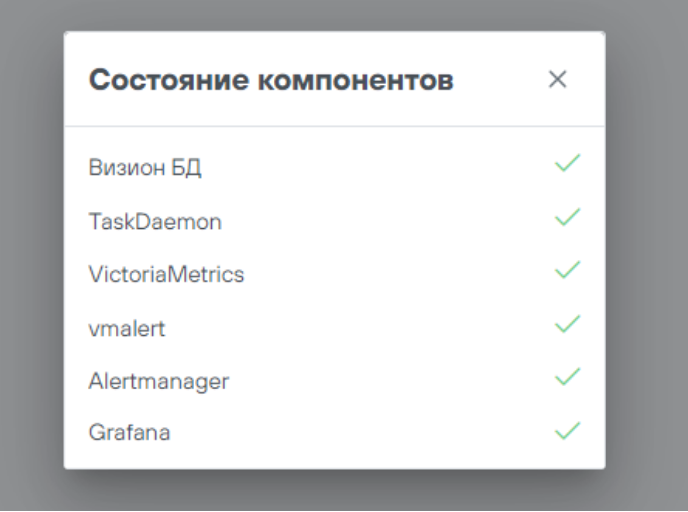Image resolution: width=688 pixels, height=512 pixels.
Task: Choose the vmalert entry text
Action: coord(127,328)
